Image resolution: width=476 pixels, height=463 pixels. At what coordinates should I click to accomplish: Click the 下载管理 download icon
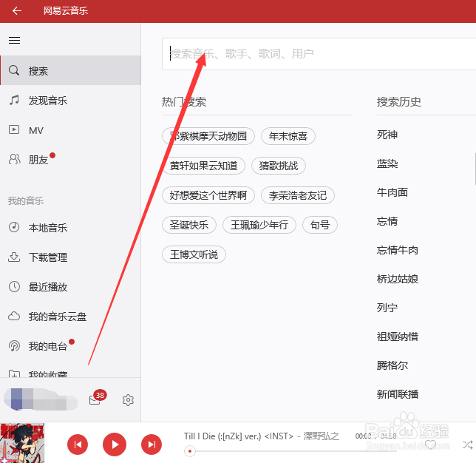(x=14, y=257)
